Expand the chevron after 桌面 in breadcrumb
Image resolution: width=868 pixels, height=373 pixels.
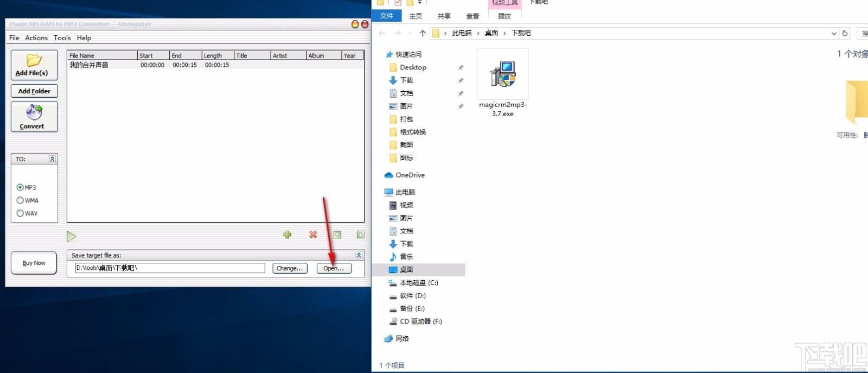click(x=505, y=33)
